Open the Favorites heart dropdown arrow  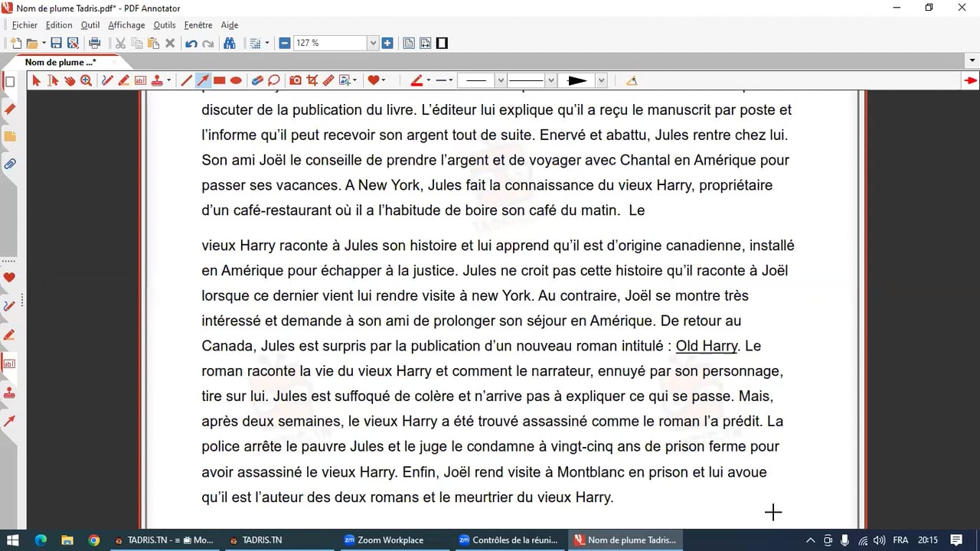(x=383, y=80)
